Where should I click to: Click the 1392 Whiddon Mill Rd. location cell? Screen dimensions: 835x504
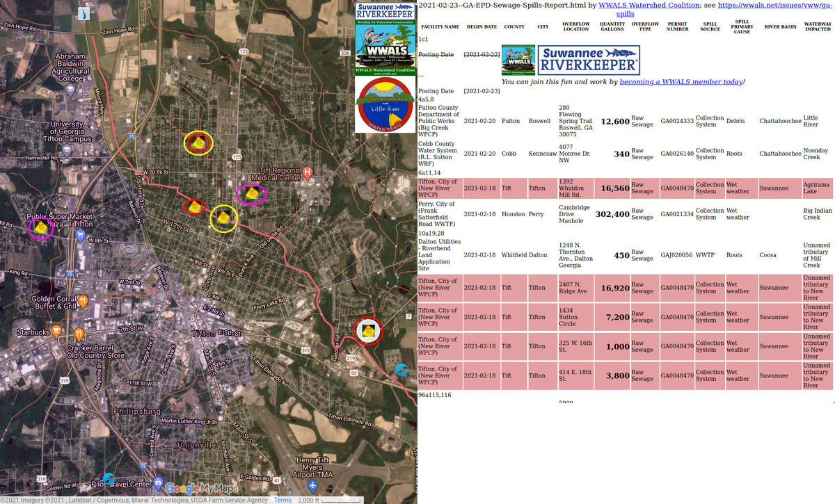point(577,188)
